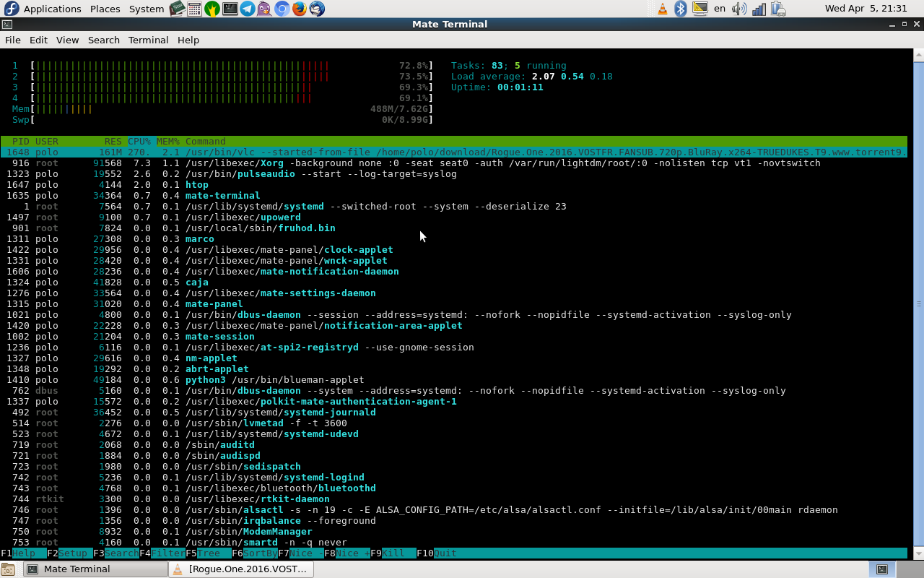924x578 pixels.
Task: Open Firefox browser from panel launcher
Action: point(299,9)
